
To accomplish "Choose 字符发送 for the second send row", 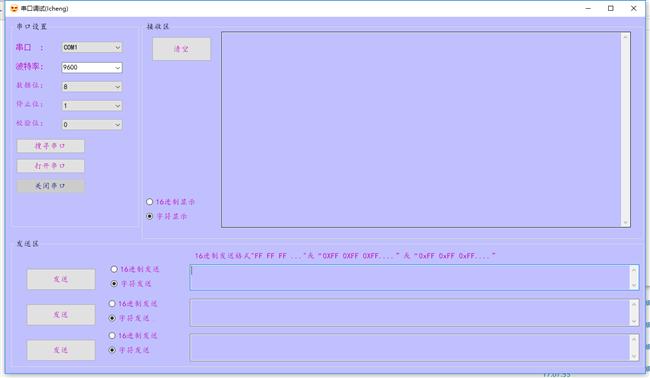I will pos(112,318).
